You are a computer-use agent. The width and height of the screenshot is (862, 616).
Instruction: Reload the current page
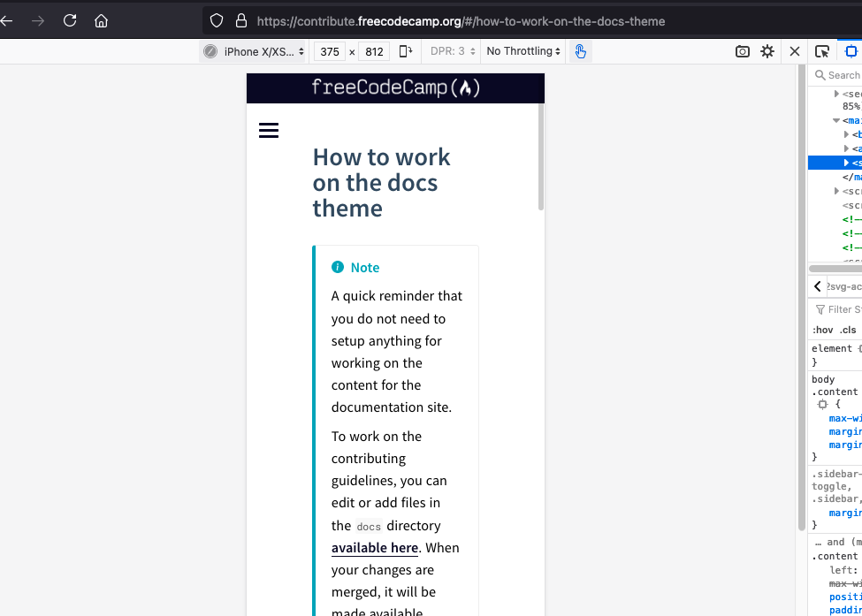tap(69, 20)
